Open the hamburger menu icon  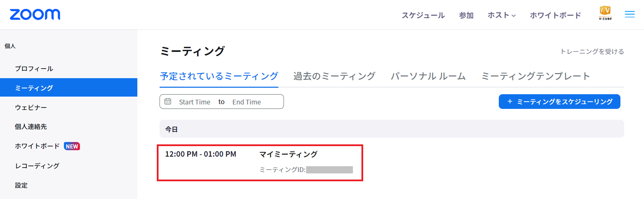tap(630, 14)
